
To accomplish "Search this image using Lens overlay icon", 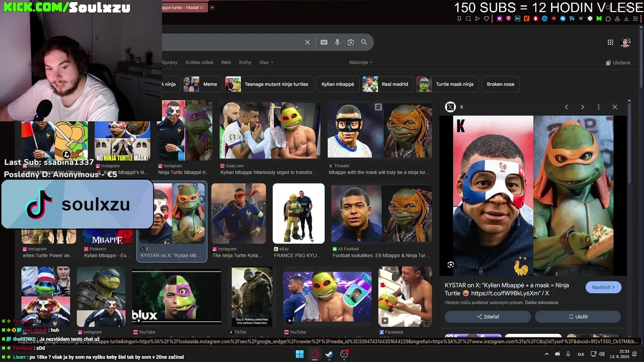I will point(451,264).
